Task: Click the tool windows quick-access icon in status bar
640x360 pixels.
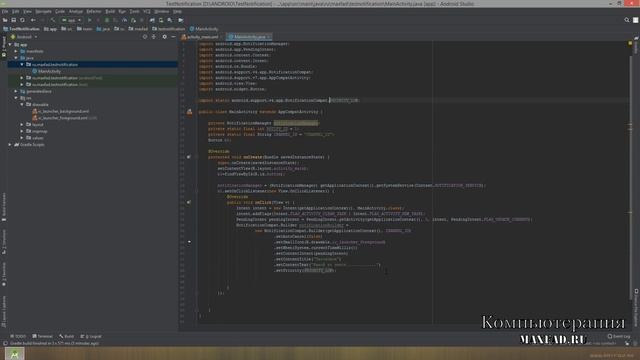Action: click(x=4, y=344)
